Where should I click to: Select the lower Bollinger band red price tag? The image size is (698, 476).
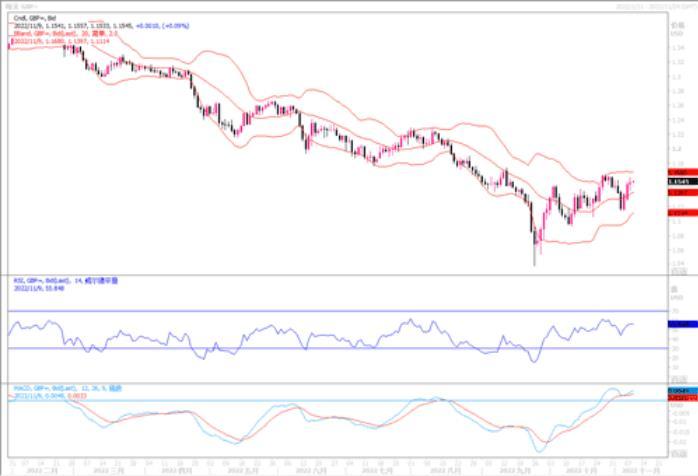[x=677, y=213]
